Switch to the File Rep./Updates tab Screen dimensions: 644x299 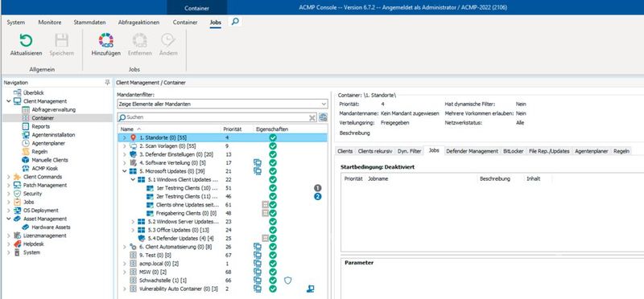coord(549,151)
